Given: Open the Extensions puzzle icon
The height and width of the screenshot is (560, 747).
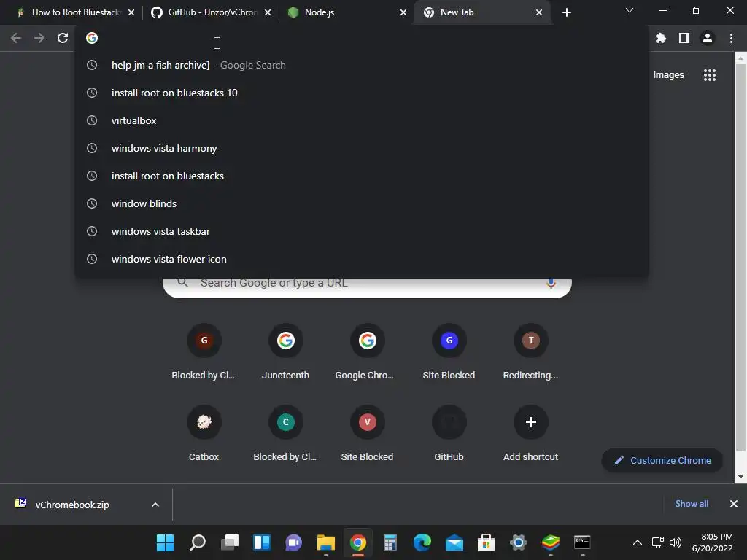Looking at the screenshot, I should (x=660, y=38).
